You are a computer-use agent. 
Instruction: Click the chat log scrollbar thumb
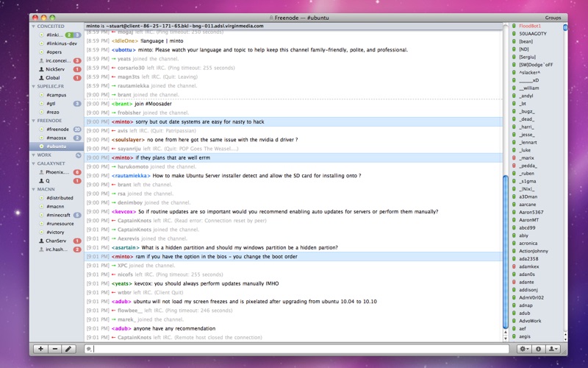pyautogui.click(x=506, y=252)
